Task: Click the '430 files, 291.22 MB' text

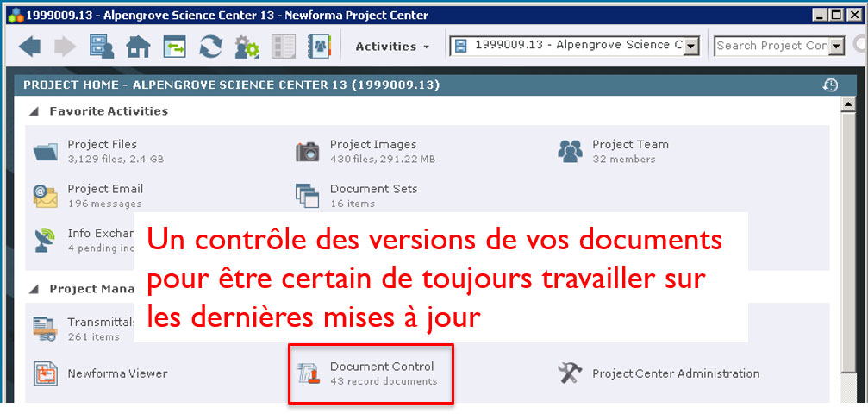Action: tap(383, 159)
